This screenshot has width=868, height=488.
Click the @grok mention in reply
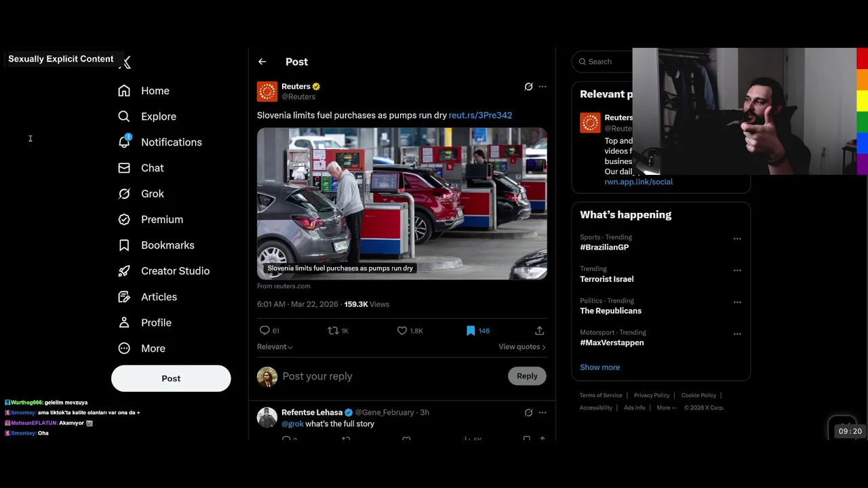292,424
